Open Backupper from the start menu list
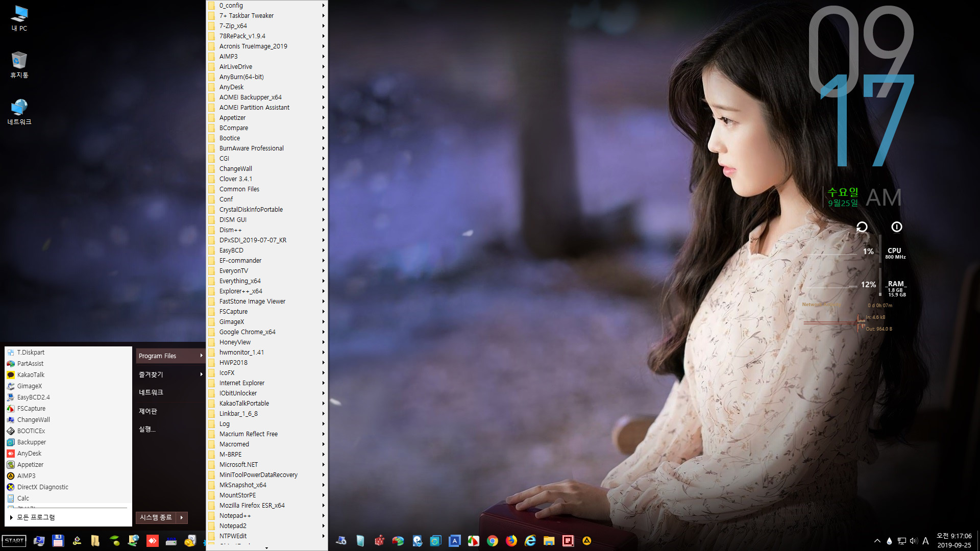 [68, 442]
